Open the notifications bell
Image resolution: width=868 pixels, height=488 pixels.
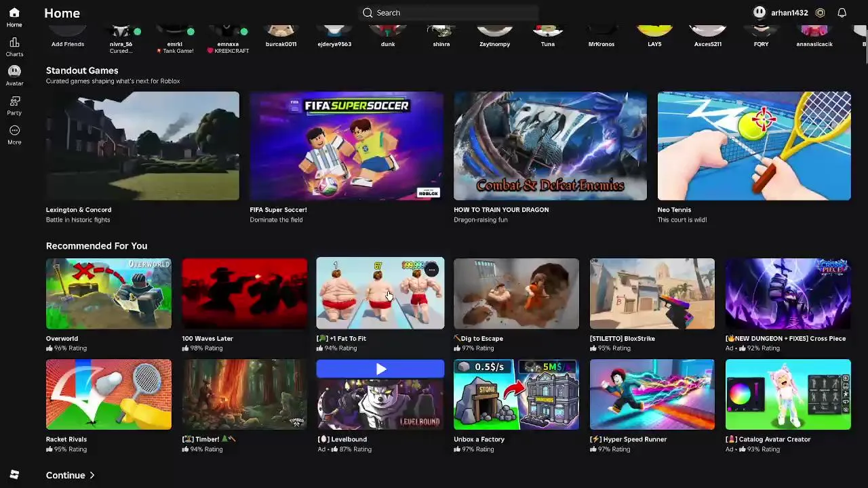[842, 13]
